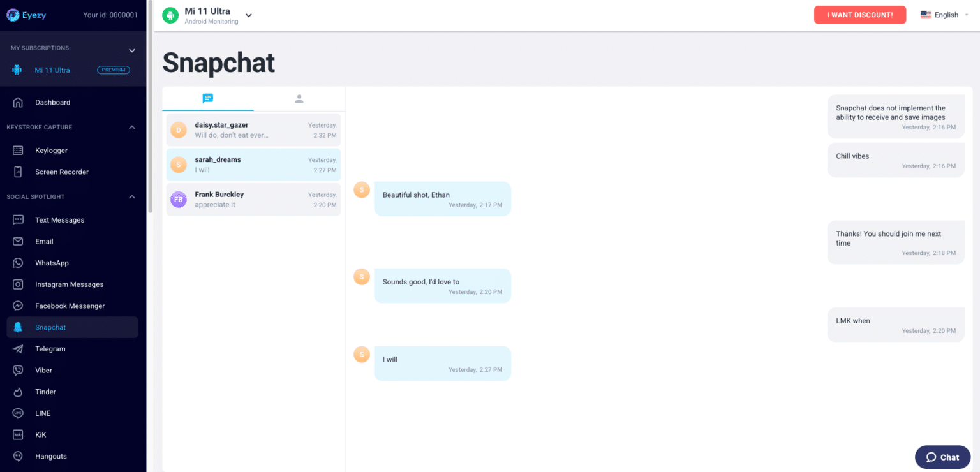This screenshot has height=472, width=980.
Task: Open the Dashboard home icon
Action: tap(18, 102)
